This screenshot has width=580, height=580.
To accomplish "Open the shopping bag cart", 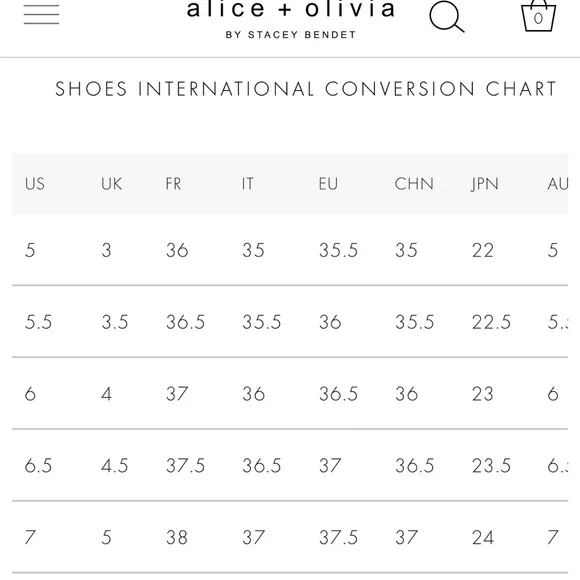I will tap(538, 16).
